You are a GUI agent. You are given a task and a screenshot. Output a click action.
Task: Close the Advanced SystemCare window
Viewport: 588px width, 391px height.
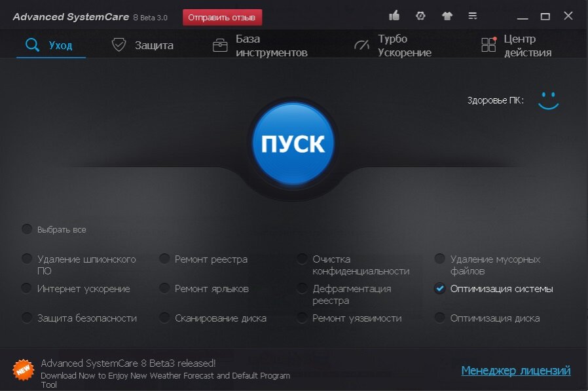pyautogui.click(x=568, y=16)
